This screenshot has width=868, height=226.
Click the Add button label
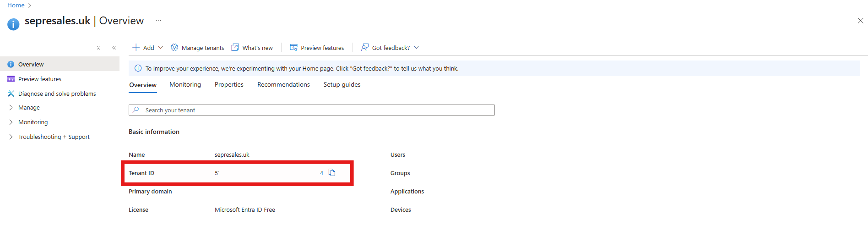(149, 48)
